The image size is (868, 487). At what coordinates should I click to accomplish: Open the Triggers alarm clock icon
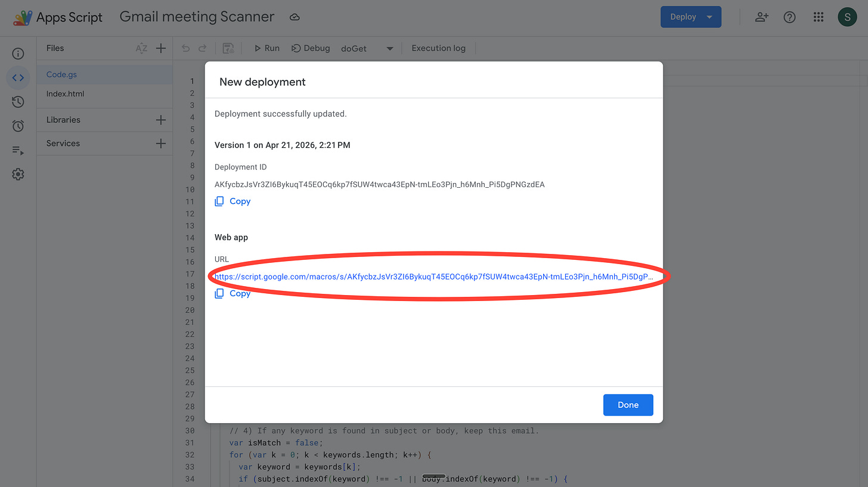click(x=18, y=126)
